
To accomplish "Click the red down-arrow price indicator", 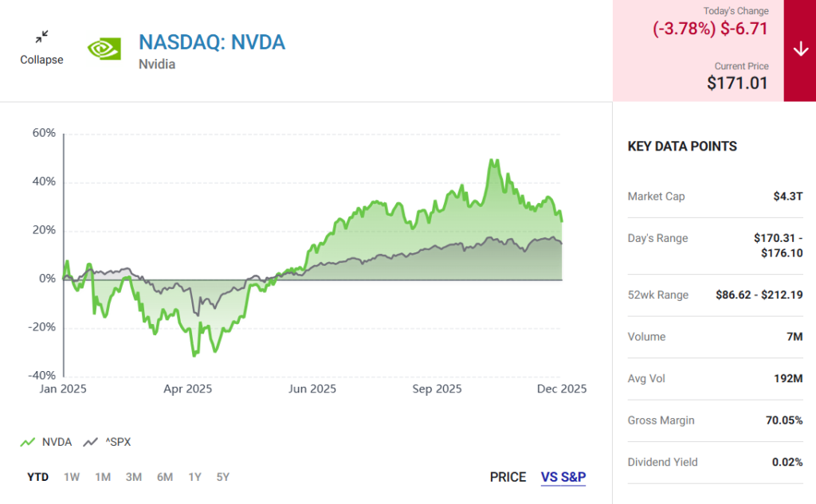I will pyautogui.click(x=800, y=49).
